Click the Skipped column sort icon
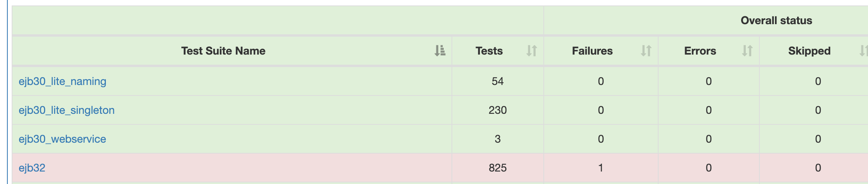The height and width of the screenshot is (184, 868). pos(863,51)
